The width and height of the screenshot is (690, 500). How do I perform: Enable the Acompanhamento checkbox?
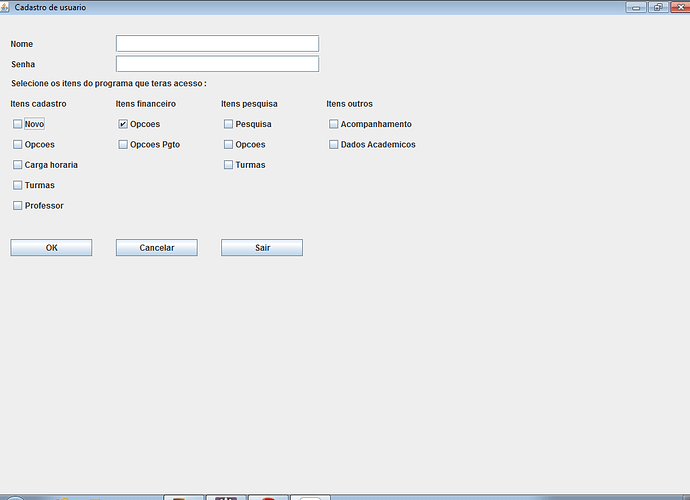point(334,124)
